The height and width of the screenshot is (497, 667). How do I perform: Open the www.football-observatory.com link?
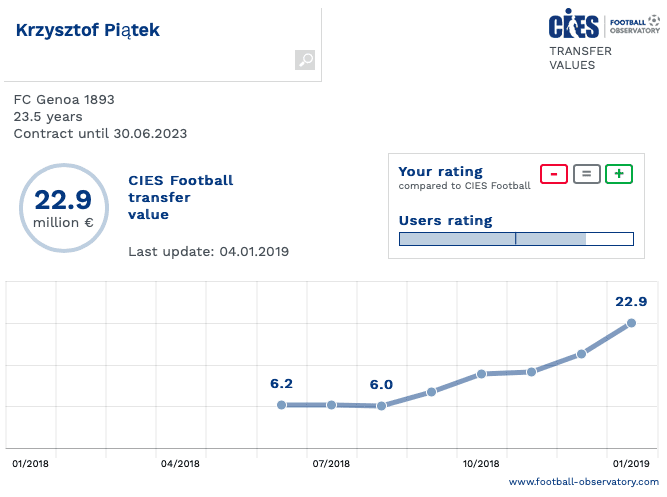[x=584, y=482]
